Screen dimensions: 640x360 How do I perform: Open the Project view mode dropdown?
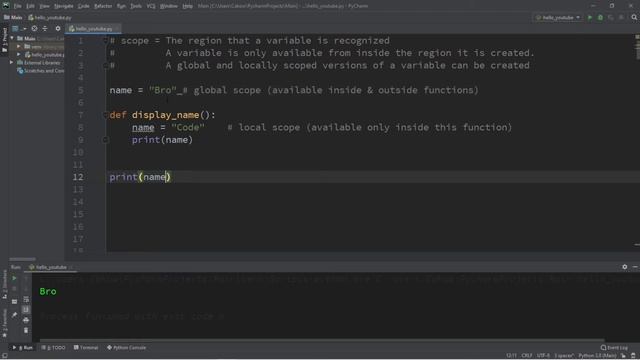click(x=18, y=29)
